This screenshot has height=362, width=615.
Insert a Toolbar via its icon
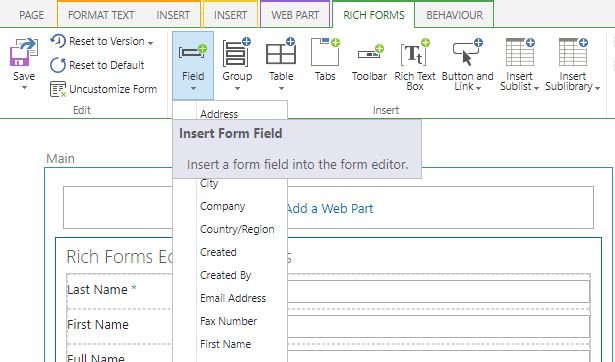pyautogui.click(x=370, y=52)
